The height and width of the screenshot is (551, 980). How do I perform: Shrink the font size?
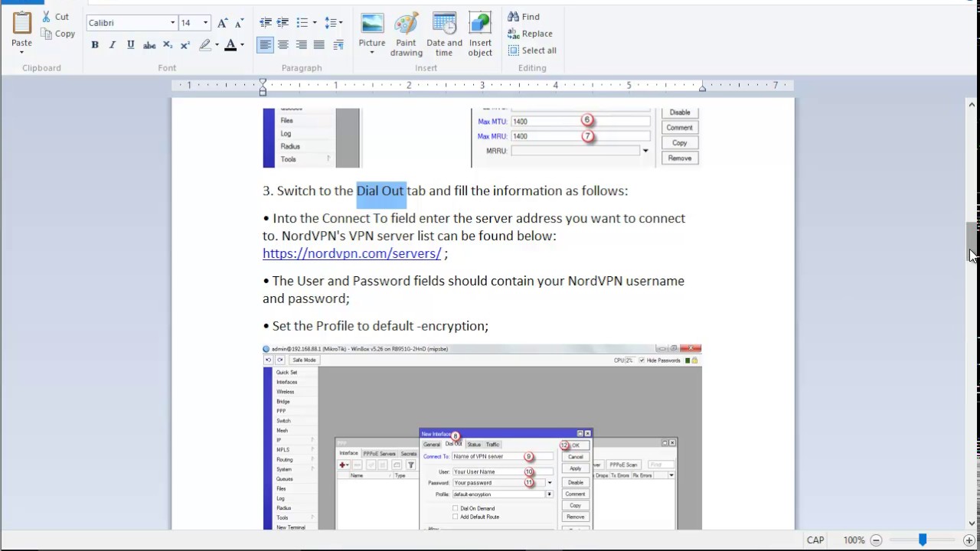click(x=239, y=23)
